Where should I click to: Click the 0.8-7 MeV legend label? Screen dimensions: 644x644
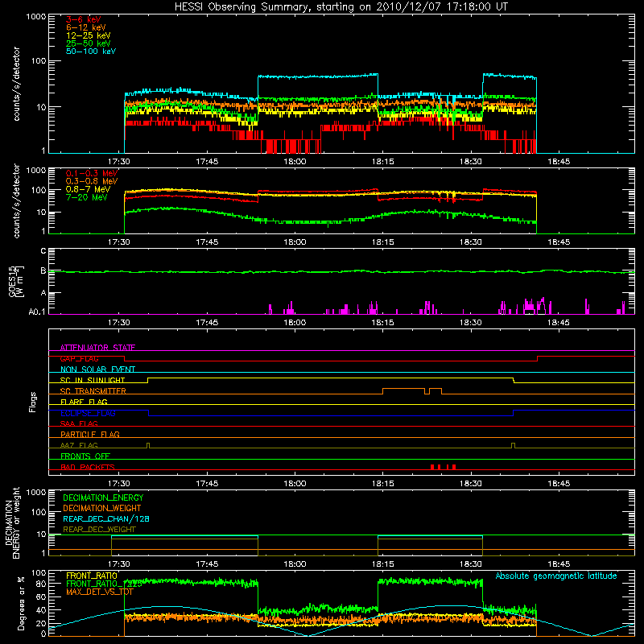(x=88, y=189)
